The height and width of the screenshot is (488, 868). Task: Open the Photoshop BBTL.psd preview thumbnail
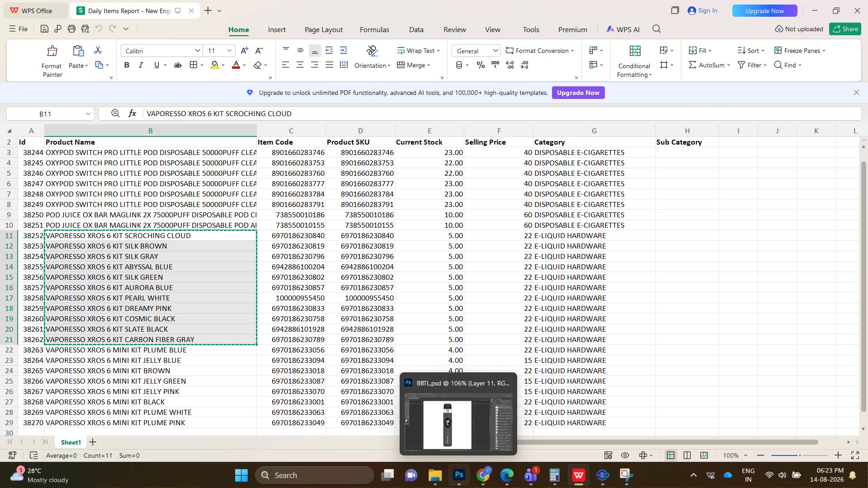(458, 422)
